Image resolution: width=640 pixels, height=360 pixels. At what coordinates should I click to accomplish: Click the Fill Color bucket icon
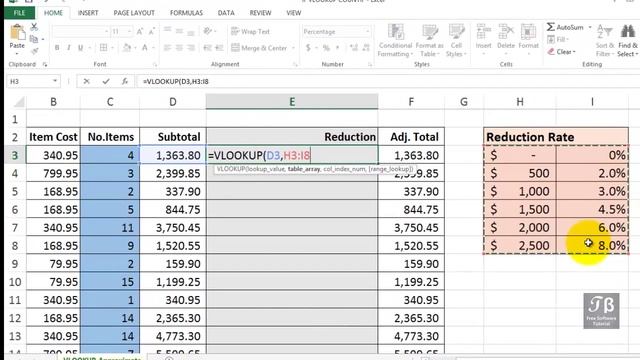[127, 48]
